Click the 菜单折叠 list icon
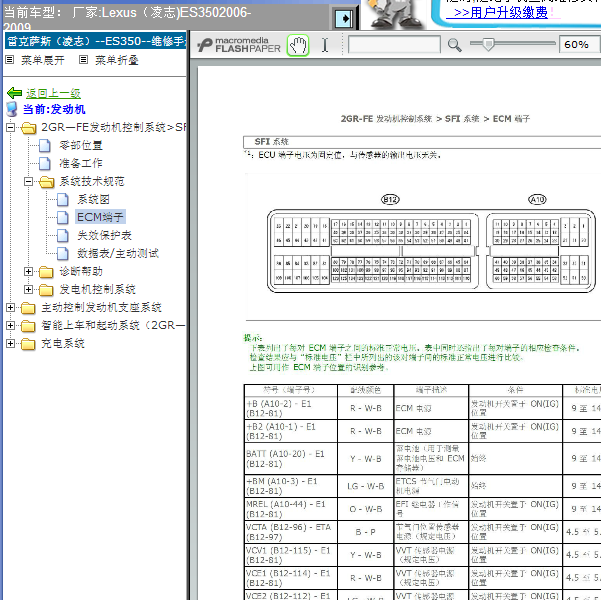 (83, 59)
